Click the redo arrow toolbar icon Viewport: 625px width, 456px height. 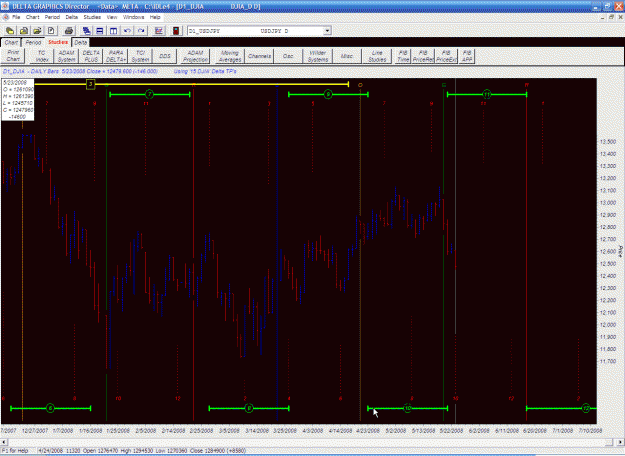pyautogui.click(x=141, y=31)
